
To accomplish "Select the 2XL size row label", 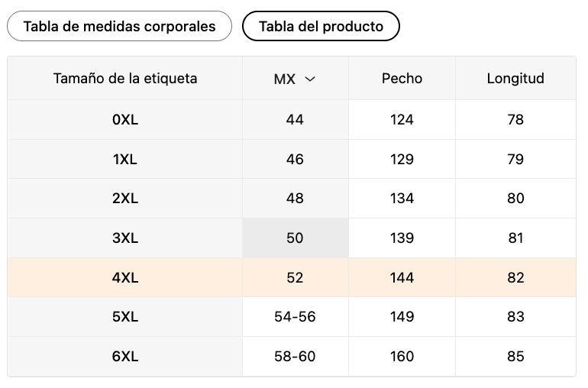I will point(125,199).
